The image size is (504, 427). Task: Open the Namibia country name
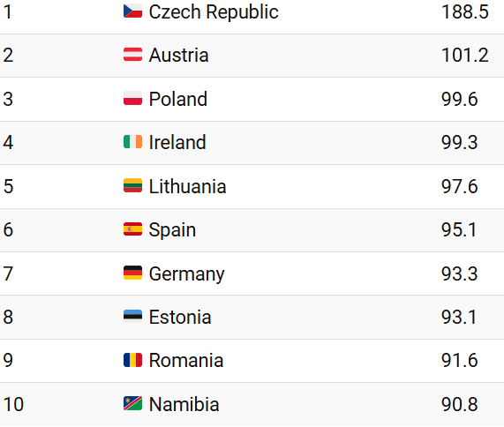[x=184, y=404]
